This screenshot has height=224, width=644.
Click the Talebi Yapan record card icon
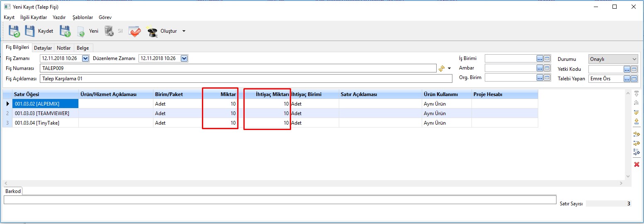pyautogui.click(x=634, y=79)
